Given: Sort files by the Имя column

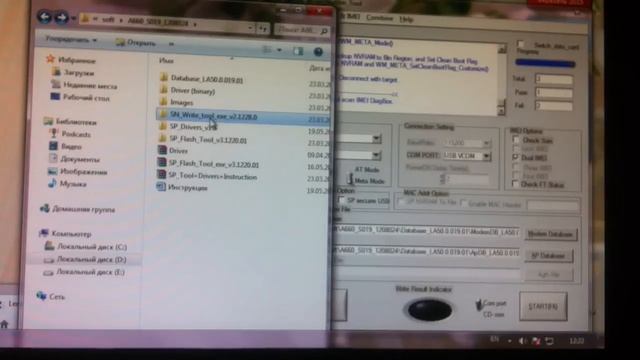Looking at the screenshot, I should [167, 61].
